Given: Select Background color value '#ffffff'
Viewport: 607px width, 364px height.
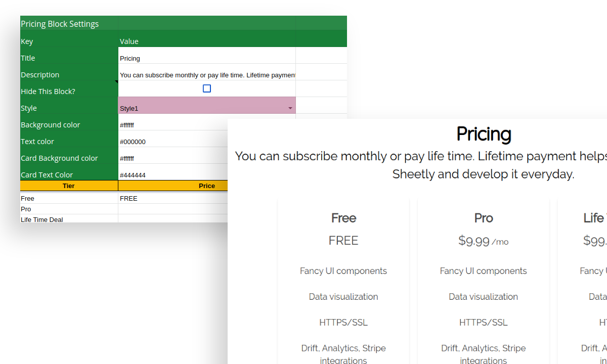Looking at the screenshot, I should (x=173, y=122).
